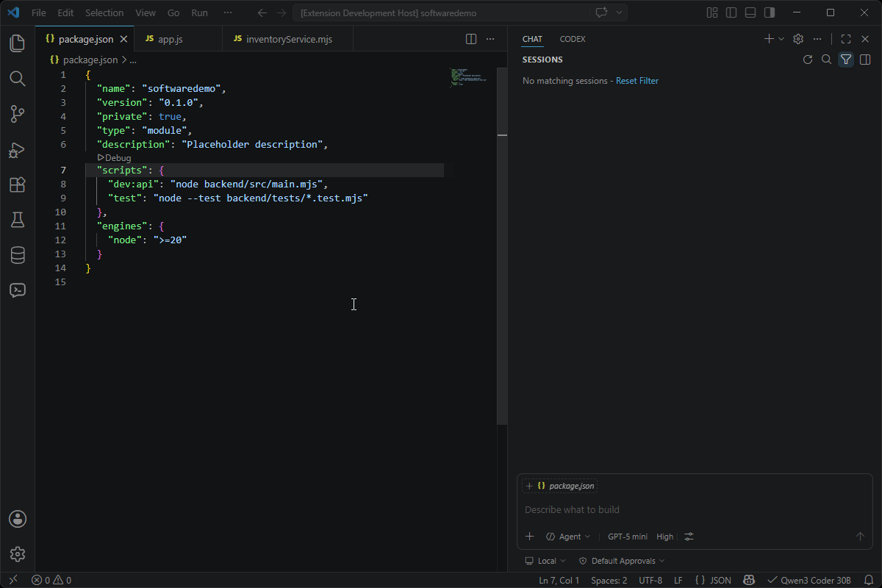This screenshot has height=588, width=882.
Task: Click the add context plus in chat input
Action: pyautogui.click(x=529, y=537)
